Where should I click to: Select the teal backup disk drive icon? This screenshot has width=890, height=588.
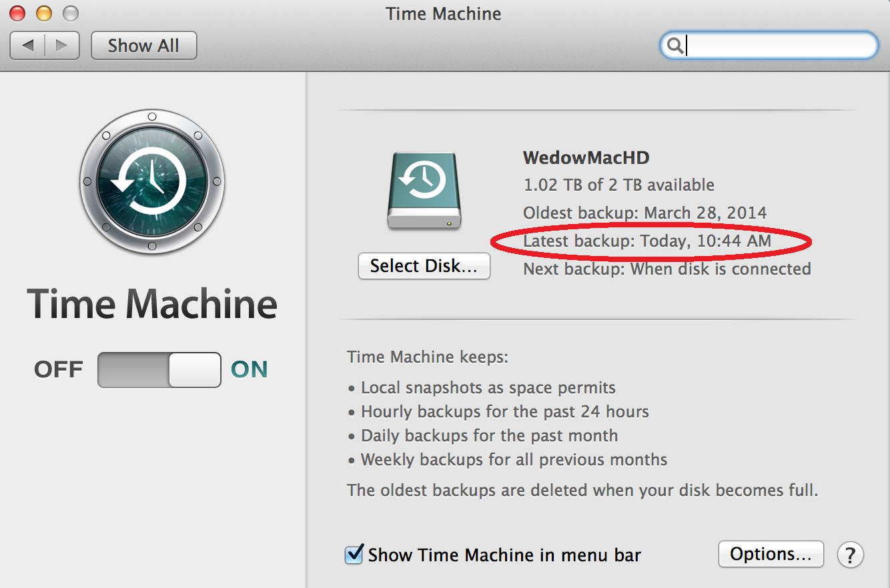424,191
